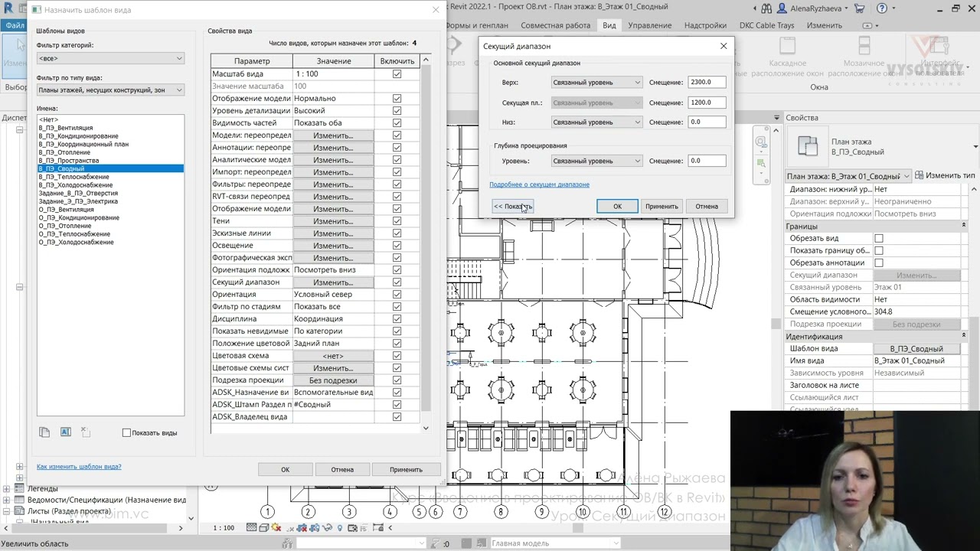This screenshot has height=551, width=980.
Task: Click the 'Секущая пл.' offset field 1200.0
Action: point(706,103)
